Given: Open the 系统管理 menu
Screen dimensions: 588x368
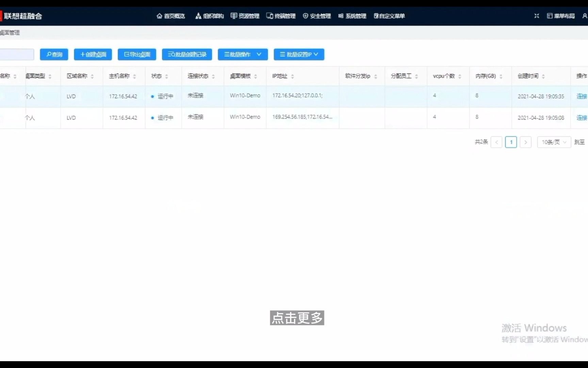Looking at the screenshot, I should click(x=353, y=16).
